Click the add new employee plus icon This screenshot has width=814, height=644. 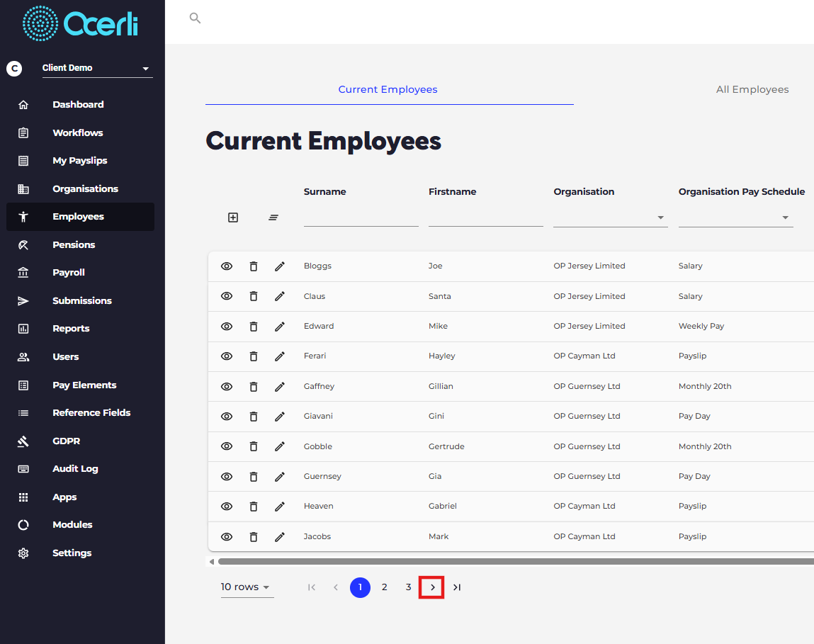point(233,218)
